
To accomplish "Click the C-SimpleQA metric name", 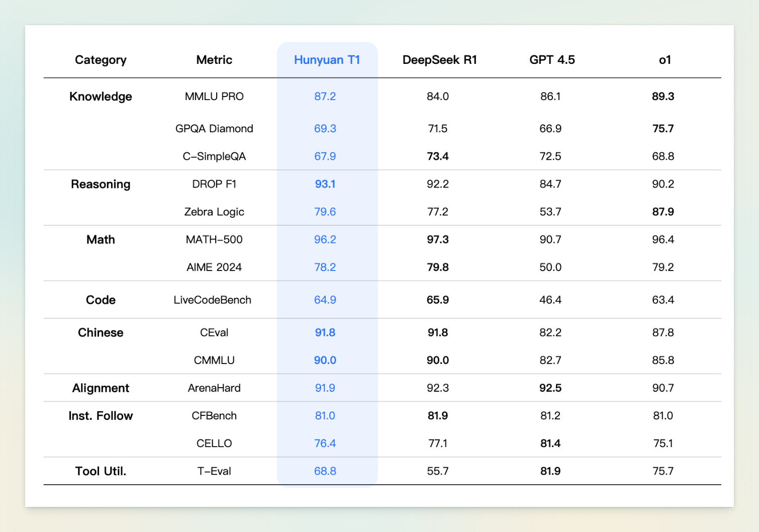I will (214, 156).
